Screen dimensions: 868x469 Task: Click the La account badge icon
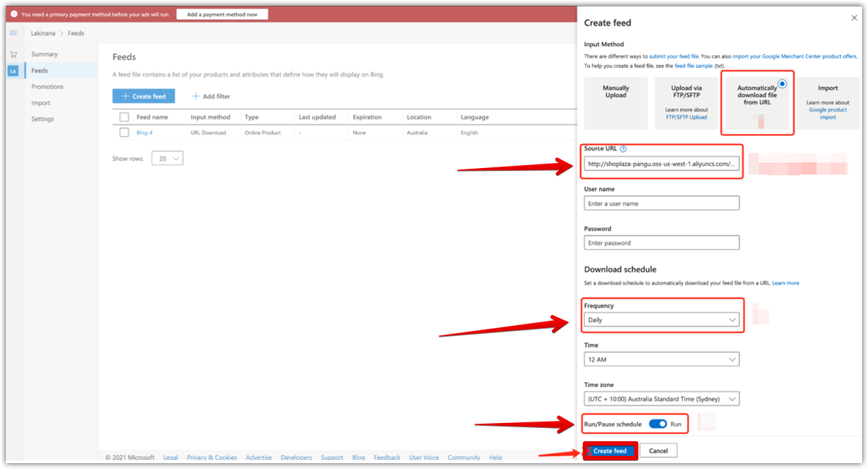point(13,71)
